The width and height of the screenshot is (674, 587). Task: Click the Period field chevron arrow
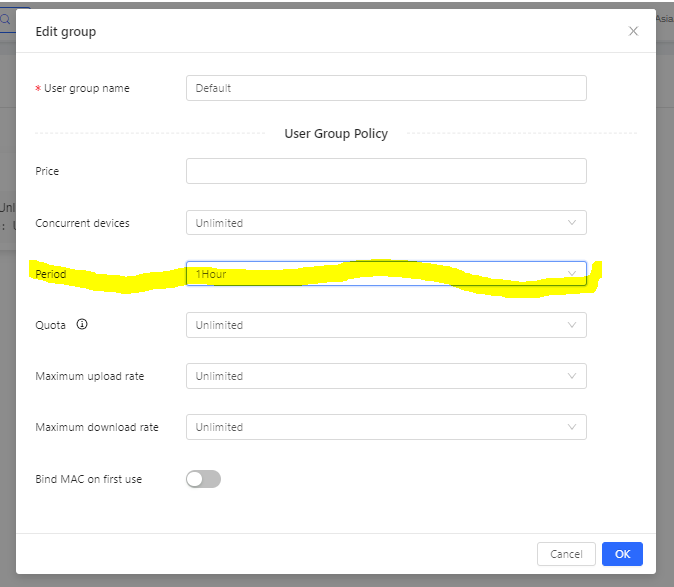point(572,274)
